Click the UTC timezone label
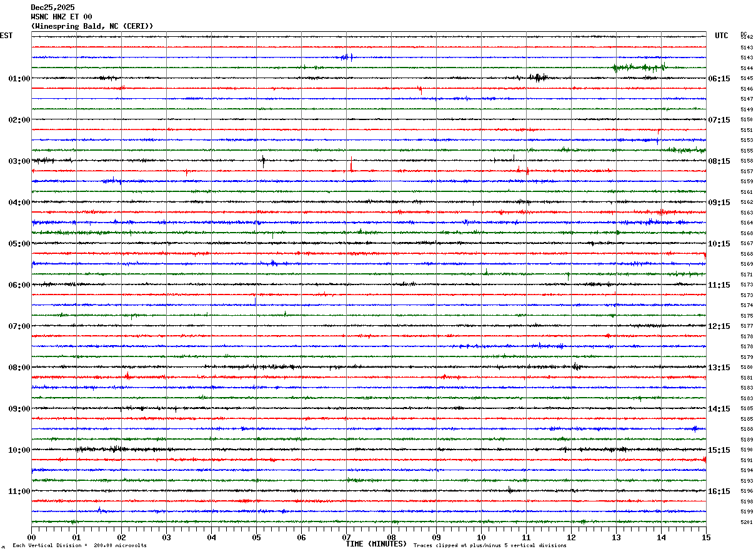The image size is (756, 554). (x=722, y=36)
